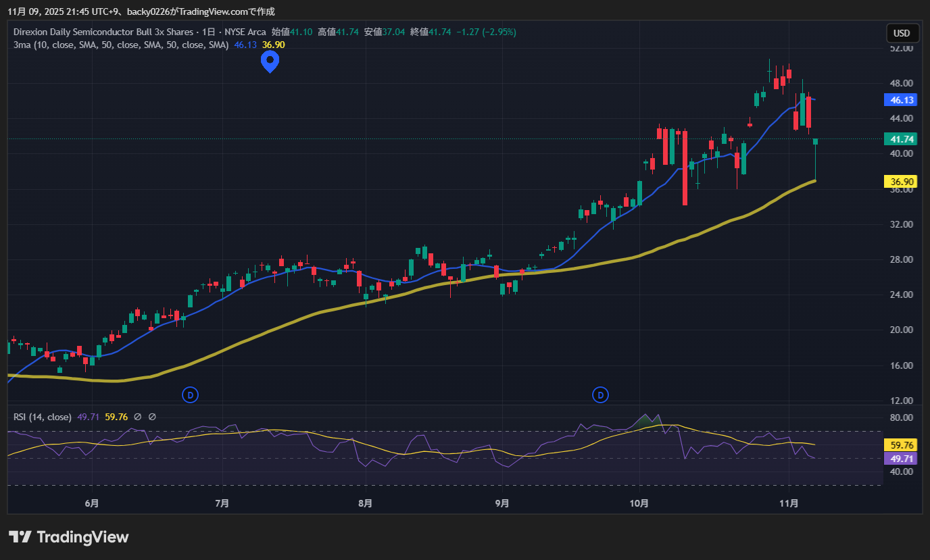The image size is (930, 560).
Task: Click the first ∅ symbol in RSI legend
Action: 138,417
